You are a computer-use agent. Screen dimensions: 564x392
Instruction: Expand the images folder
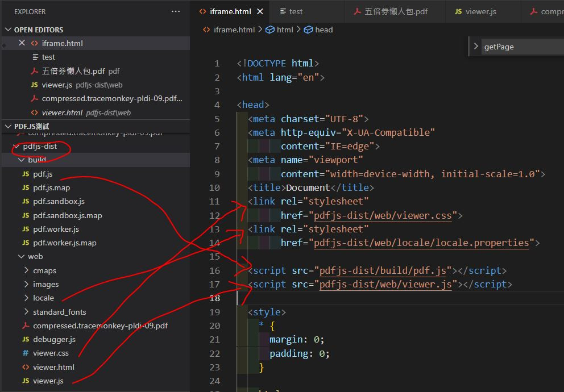26,284
